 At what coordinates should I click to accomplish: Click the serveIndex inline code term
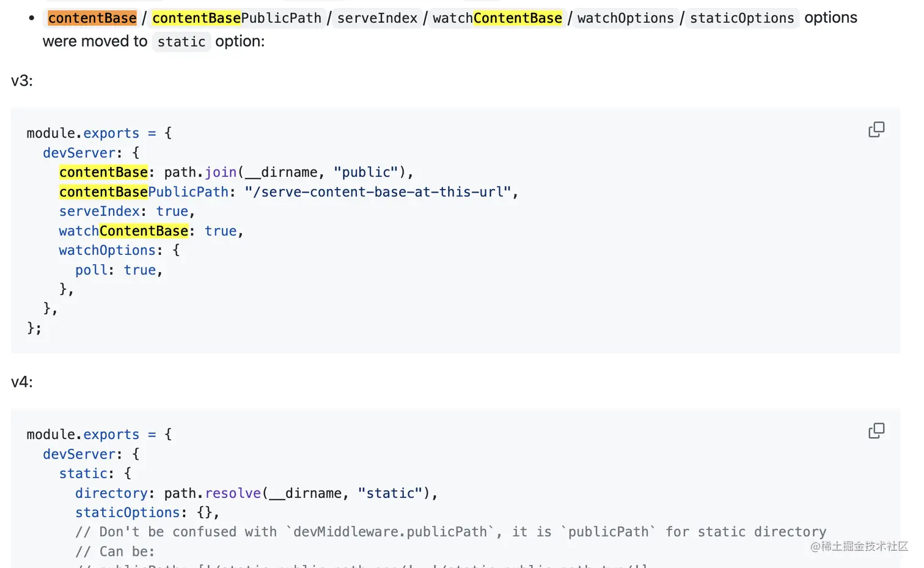pyautogui.click(x=377, y=18)
